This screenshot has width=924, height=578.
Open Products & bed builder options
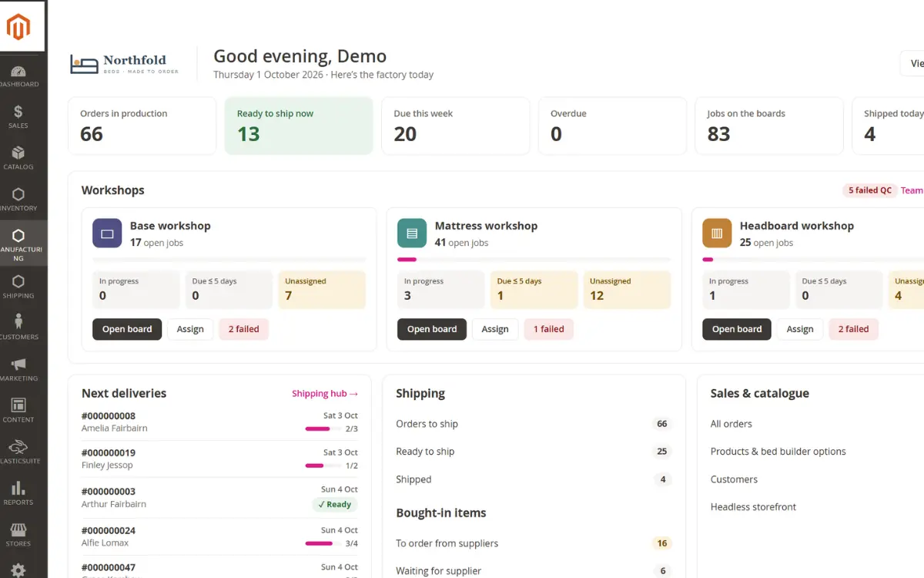[x=778, y=452]
